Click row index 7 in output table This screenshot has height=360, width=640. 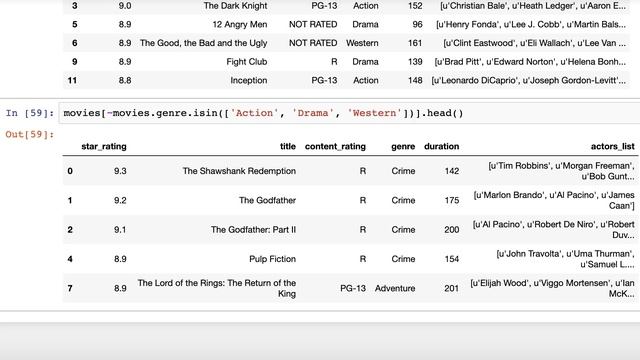[x=70, y=288]
